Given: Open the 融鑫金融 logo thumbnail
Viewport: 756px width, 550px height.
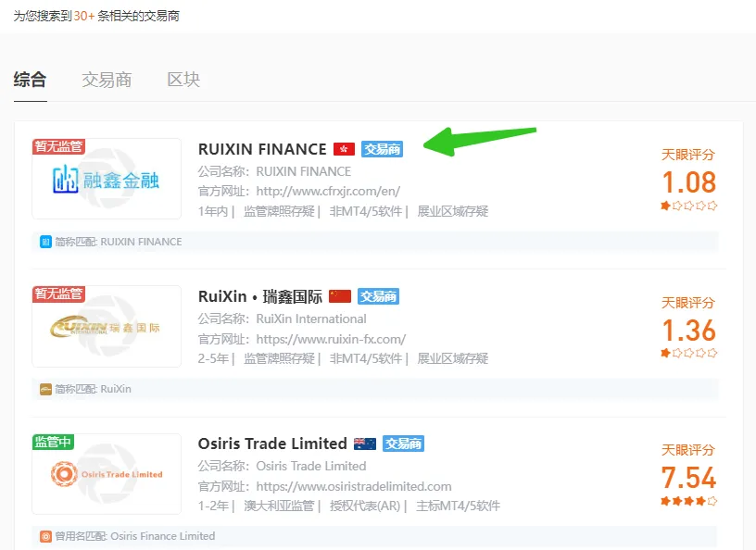Looking at the screenshot, I should (x=107, y=179).
